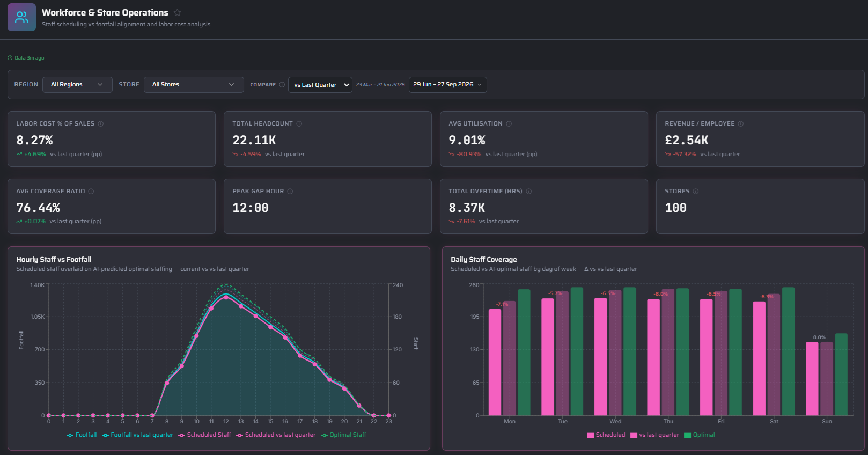
Task: Toggle vs last quarter bars in Daily Coverage legend
Action: 654,435
